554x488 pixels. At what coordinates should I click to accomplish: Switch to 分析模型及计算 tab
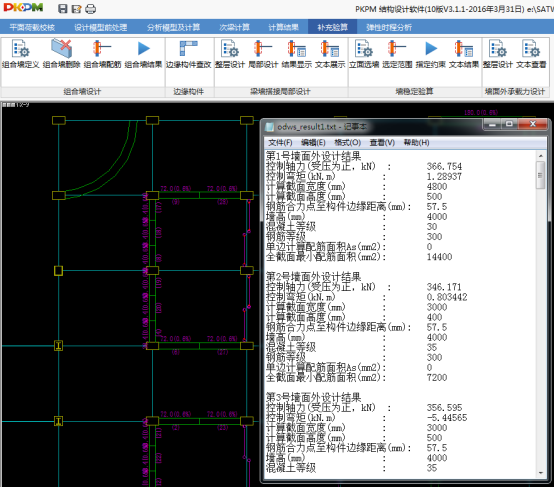173,27
